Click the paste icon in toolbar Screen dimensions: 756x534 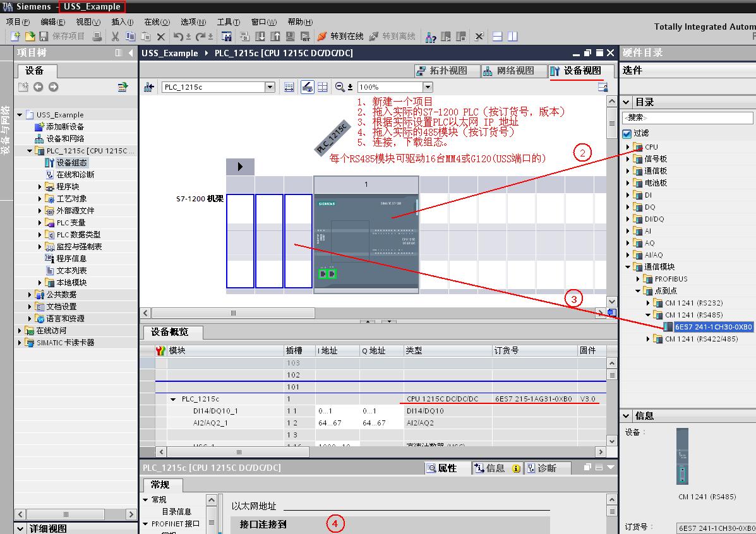[x=146, y=36]
